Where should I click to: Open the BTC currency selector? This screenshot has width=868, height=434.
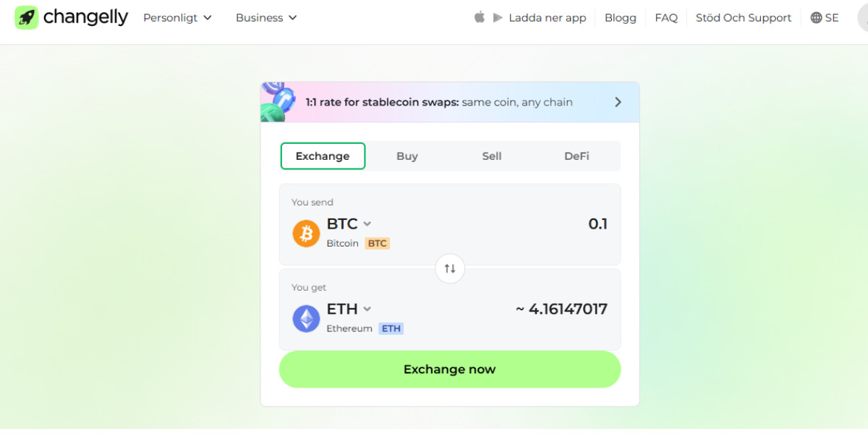[x=349, y=224]
